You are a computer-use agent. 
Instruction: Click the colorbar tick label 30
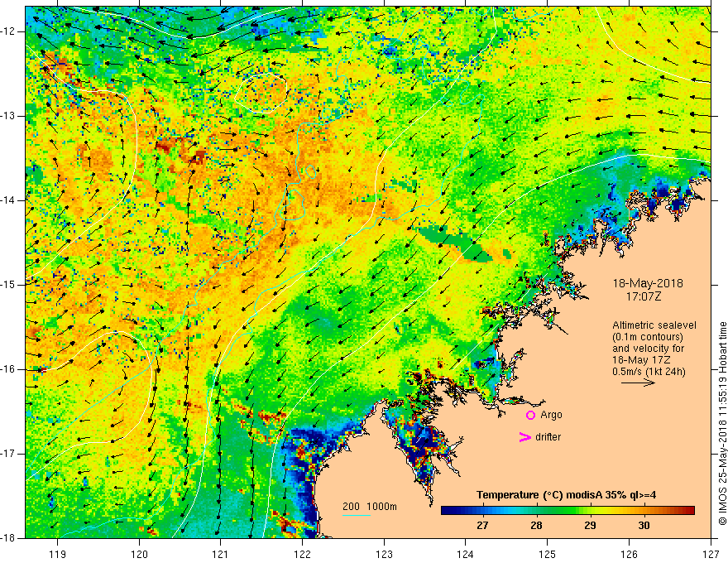point(644,526)
